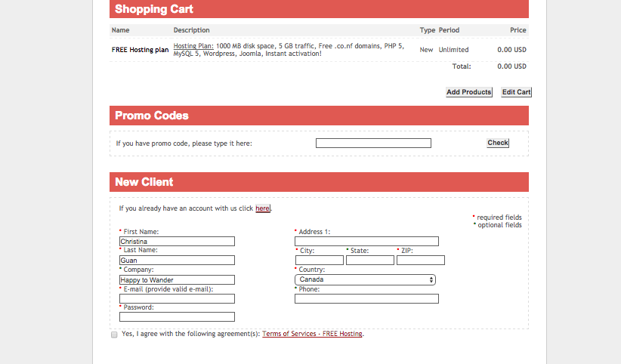Focus the City input field
The image size is (621, 364).
[x=320, y=261]
